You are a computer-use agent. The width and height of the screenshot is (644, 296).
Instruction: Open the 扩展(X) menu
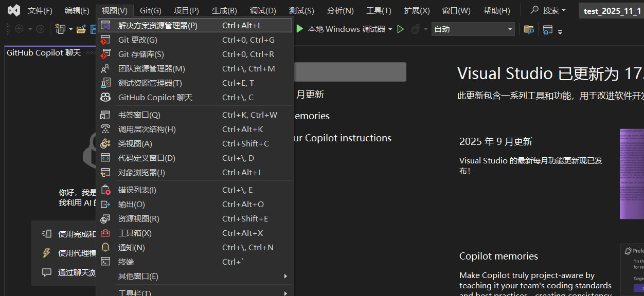click(x=417, y=10)
